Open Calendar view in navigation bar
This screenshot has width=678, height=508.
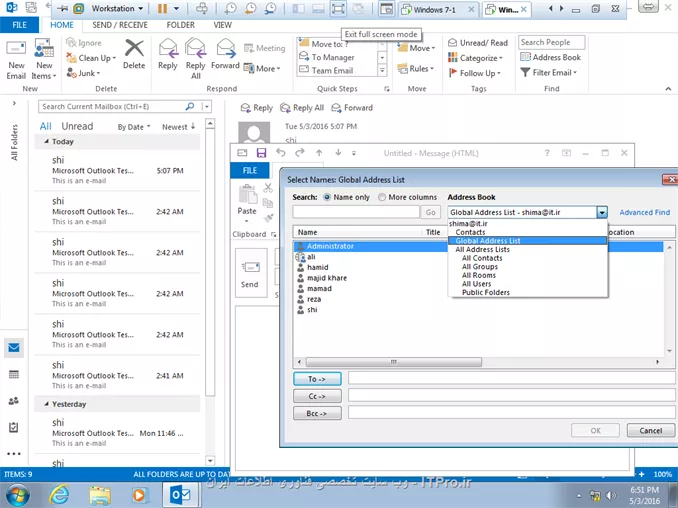(x=14, y=374)
